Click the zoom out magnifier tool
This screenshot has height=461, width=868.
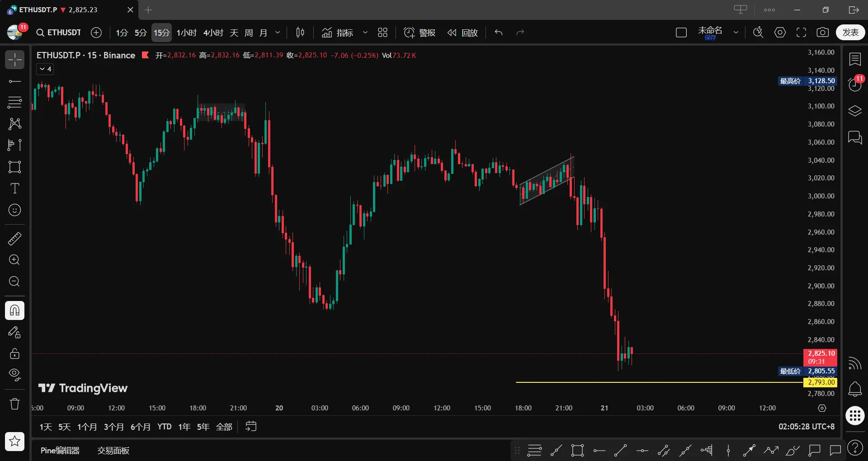pyautogui.click(x=14, y=282)
